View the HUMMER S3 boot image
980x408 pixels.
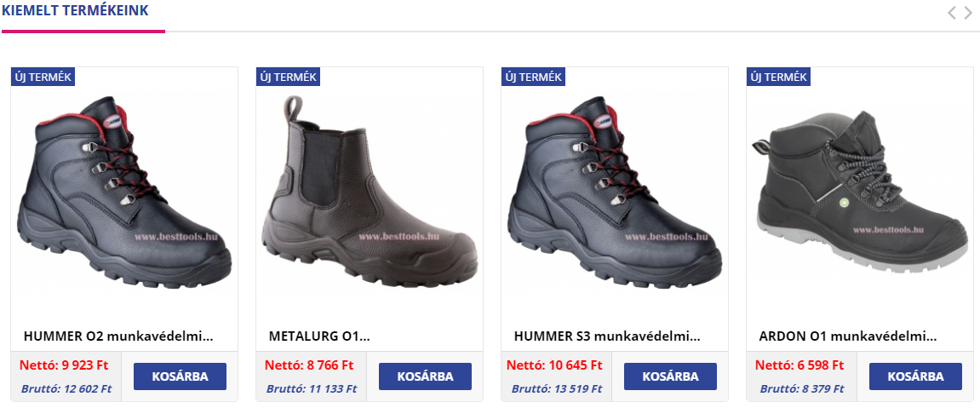click(615, 192)
